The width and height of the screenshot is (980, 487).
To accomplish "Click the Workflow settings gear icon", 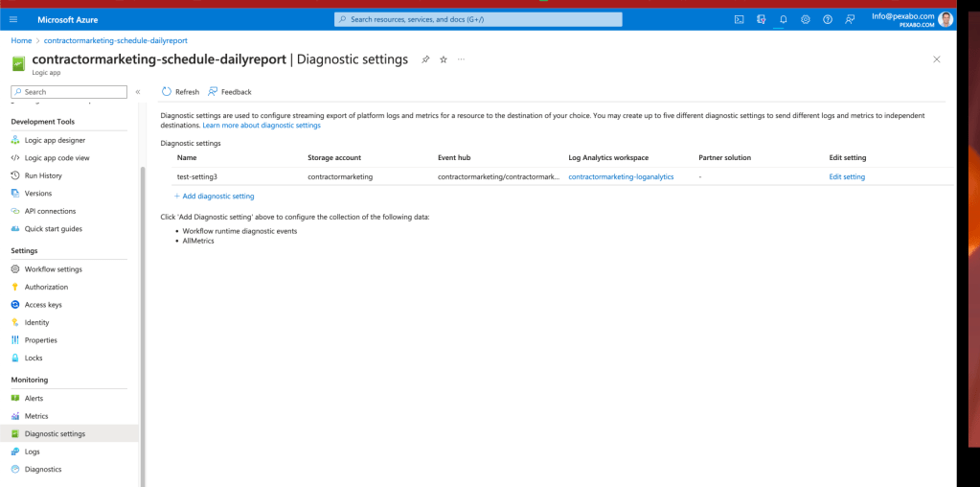I will click(x=15, y=269).
